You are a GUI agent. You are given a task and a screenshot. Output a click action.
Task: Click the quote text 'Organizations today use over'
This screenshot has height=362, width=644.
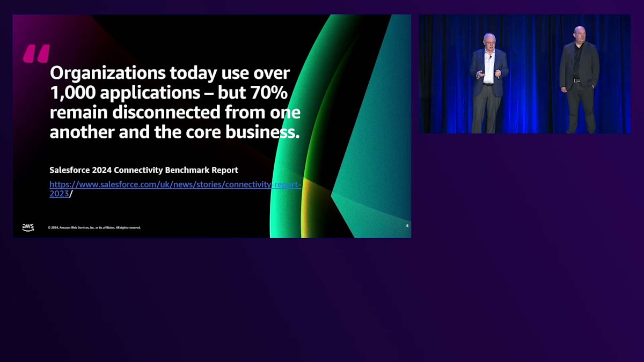point(170,72)
